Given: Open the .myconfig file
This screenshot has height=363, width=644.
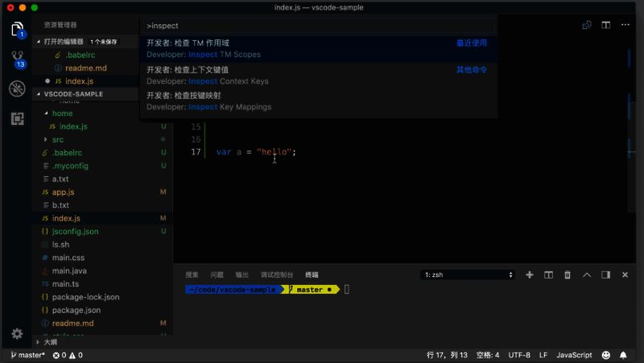Looking at the screenshot, I should 70,166.
